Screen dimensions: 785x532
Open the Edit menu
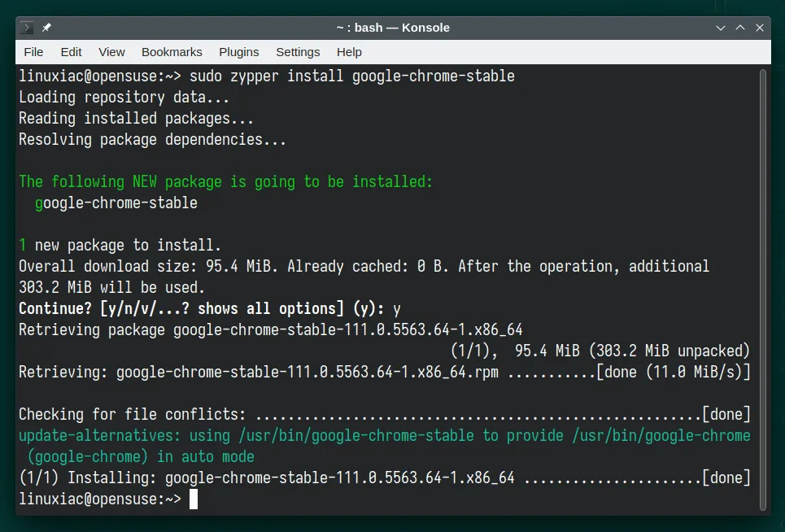coord(71,52)
